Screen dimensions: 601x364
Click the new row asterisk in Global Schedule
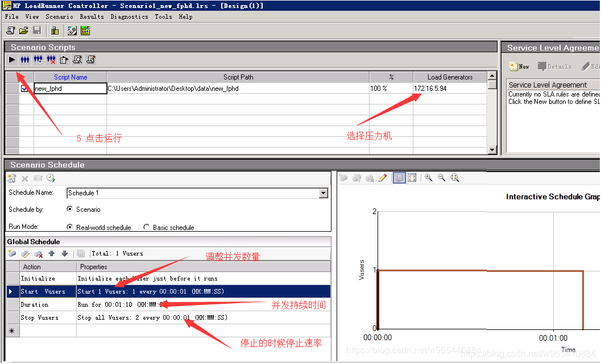12,330
